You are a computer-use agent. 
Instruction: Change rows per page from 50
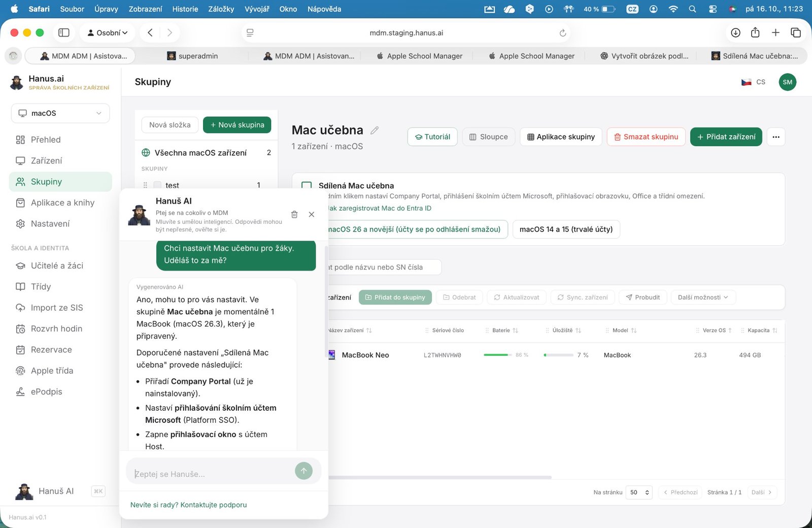[639, 492]
